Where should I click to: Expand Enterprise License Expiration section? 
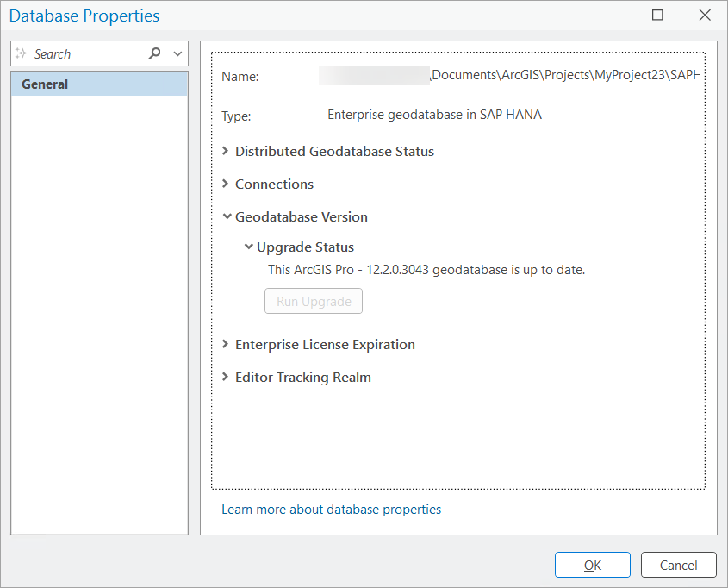point(225,344)
